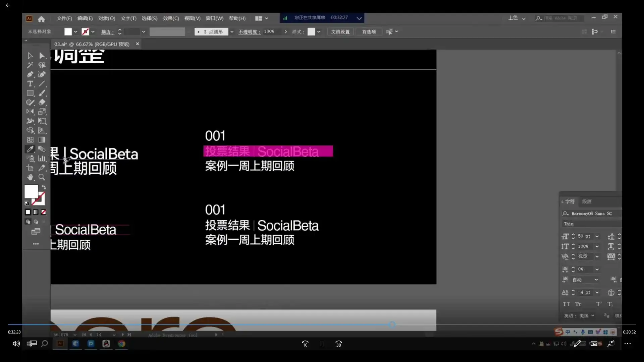The height and width of the screenshot is (362, 644).
Task: Open the 窗口(W) menu
Action: coord(214,18)
